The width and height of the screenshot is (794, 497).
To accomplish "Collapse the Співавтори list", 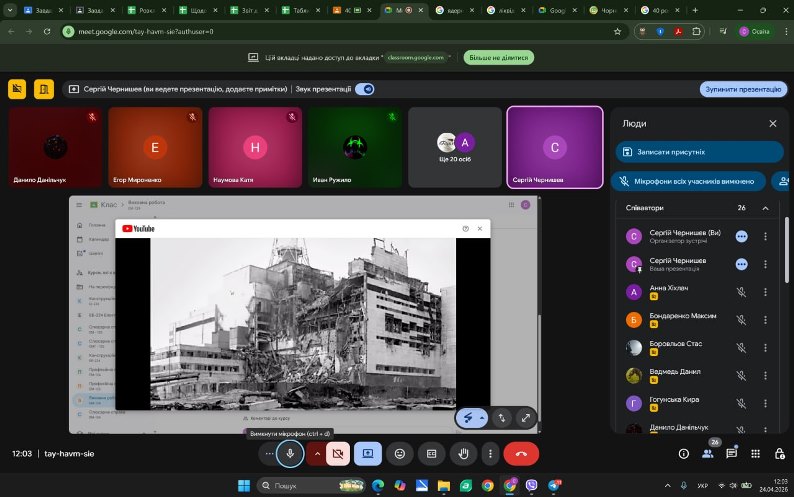I will click(x=765, y=208).
